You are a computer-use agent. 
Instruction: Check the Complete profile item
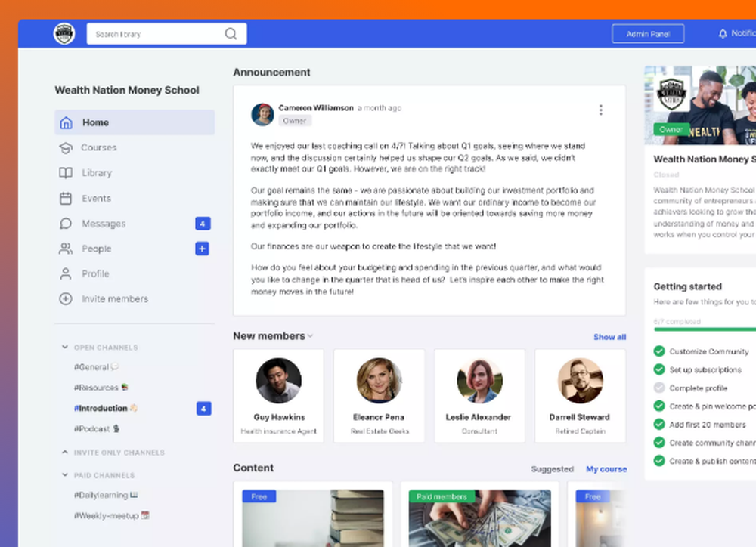[x=659, y=388]
